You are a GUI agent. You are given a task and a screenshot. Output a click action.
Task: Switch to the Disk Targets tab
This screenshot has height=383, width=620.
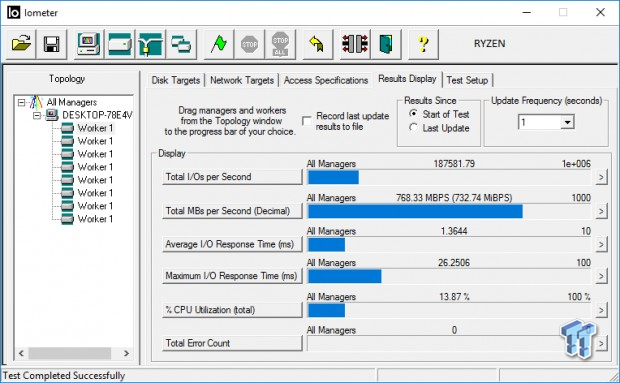click(x=176, y=80)
